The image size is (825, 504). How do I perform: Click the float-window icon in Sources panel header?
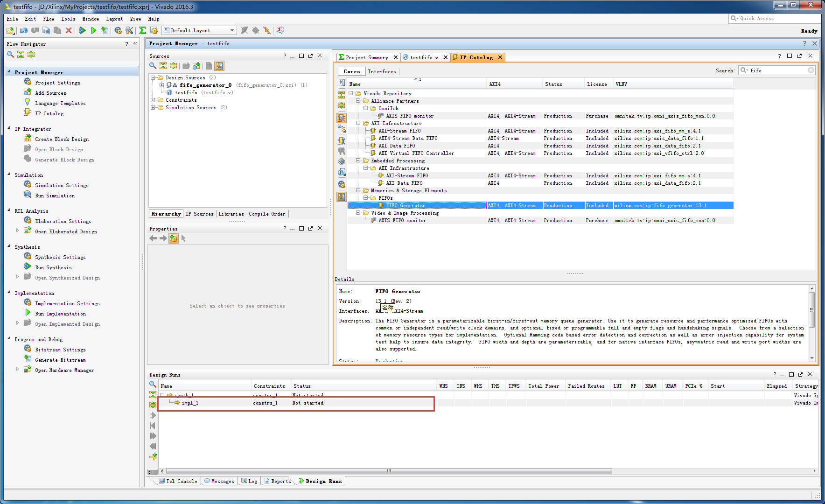coord(311,56)
